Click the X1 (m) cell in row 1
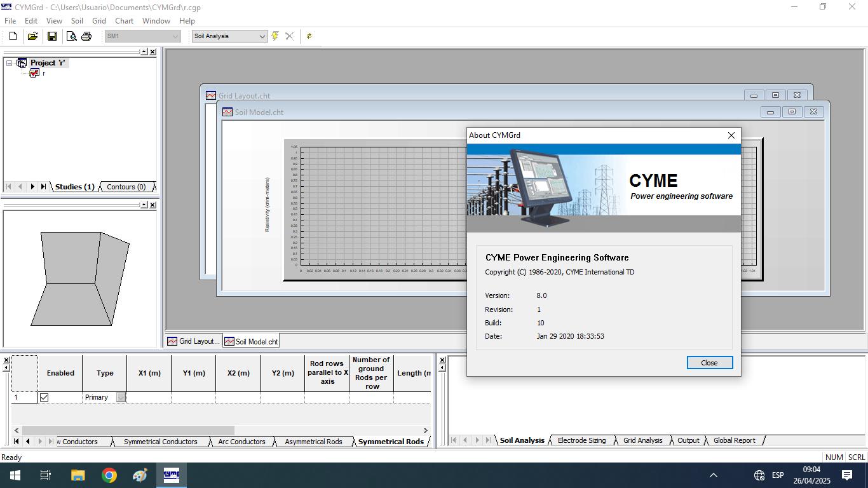 point(149,397)
